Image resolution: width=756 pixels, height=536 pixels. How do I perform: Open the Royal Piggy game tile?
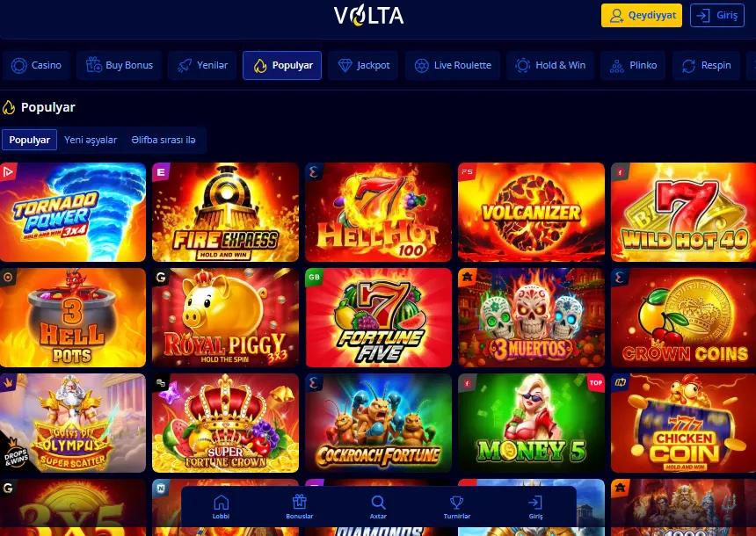point(225,318)
